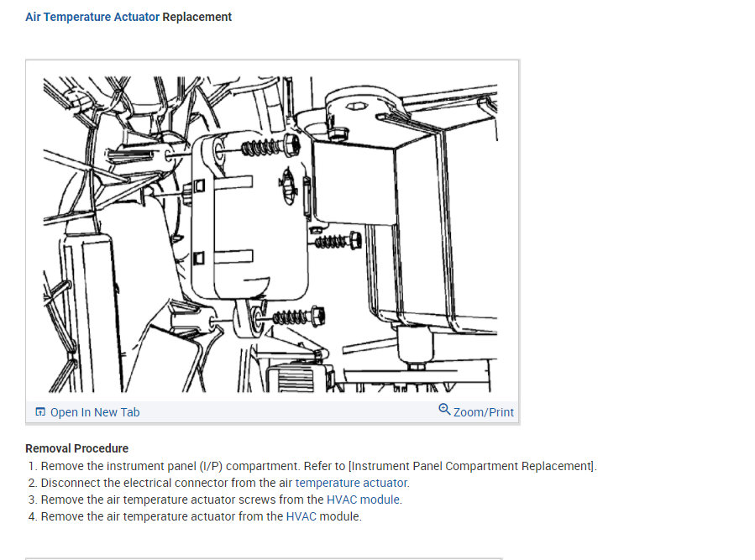Viewport: 755px width, 560px height.
Task: Click the actuator diagram thumbnail
Action: [270, 234]
